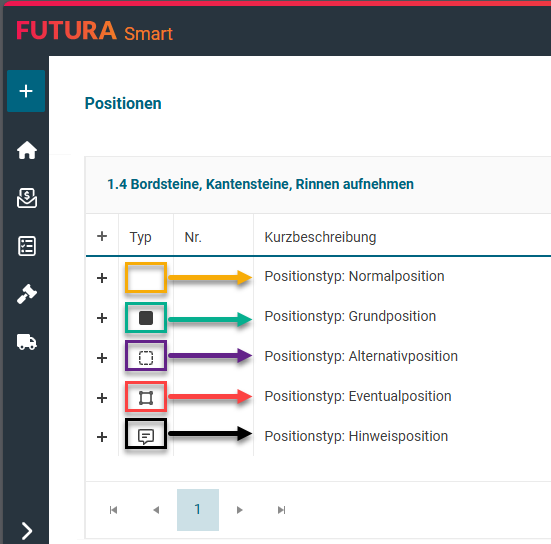Click the Eventualposition type icon
Image resolution: width=551 pixels, height=544 pixels.
coord(146,398)
